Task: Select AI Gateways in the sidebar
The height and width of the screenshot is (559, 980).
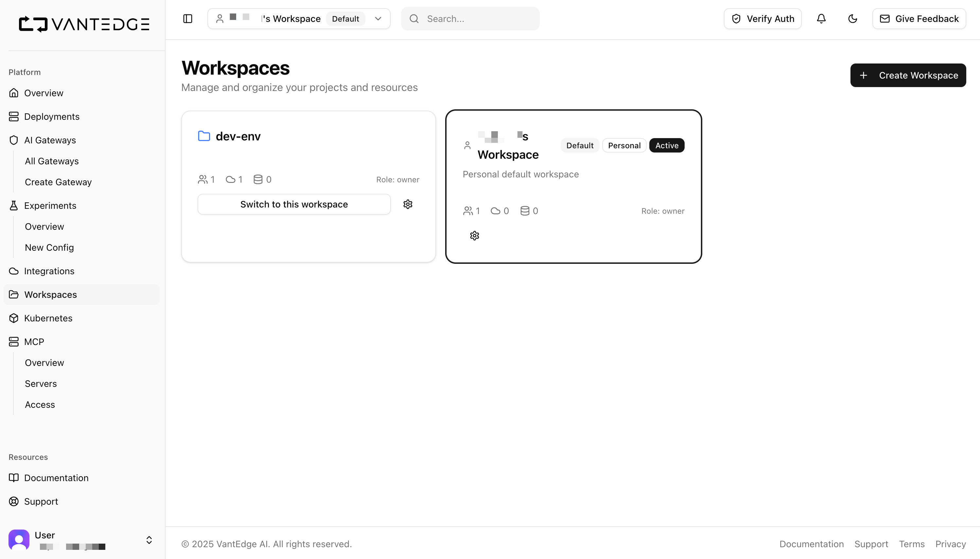Action: click(50, 140)
